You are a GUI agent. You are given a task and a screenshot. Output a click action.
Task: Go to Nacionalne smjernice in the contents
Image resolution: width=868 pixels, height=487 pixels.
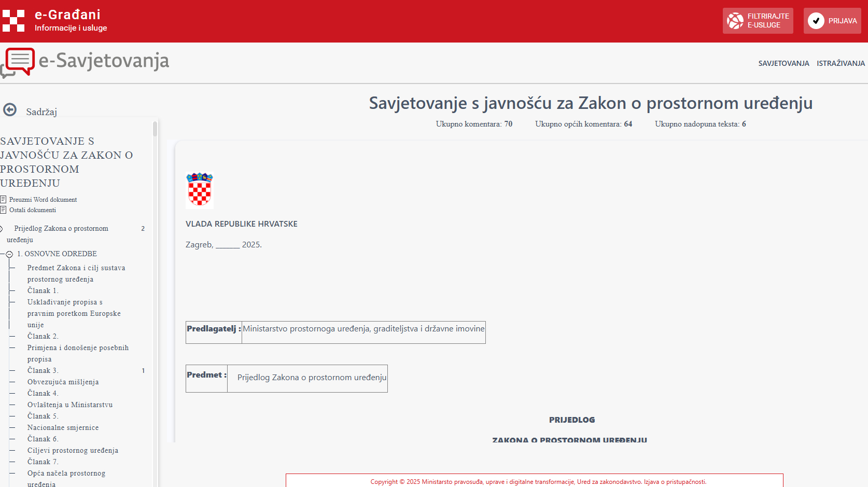(x=63, y=427)
